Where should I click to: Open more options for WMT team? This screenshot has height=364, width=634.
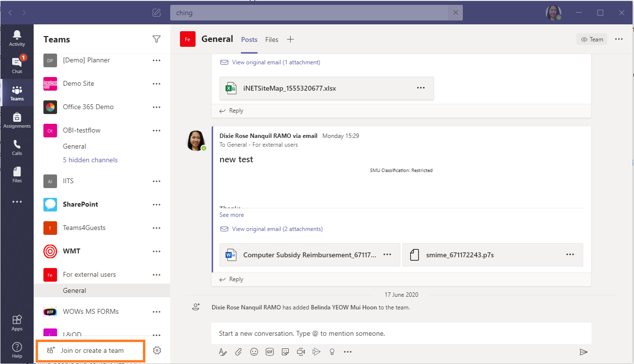tap(157, 251)
